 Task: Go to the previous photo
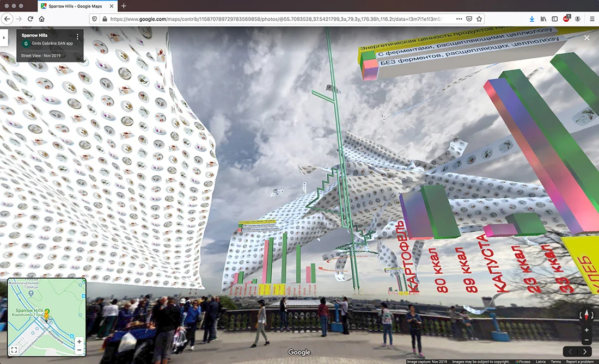[x=571, y=351]
